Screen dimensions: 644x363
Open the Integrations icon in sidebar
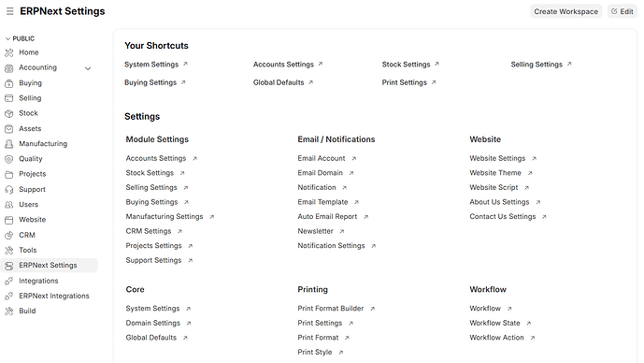pos(9,281)
